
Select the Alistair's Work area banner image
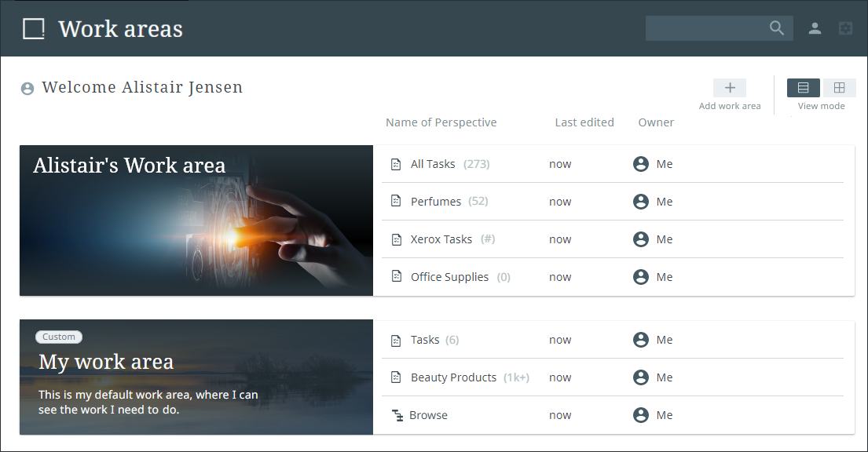196,228
